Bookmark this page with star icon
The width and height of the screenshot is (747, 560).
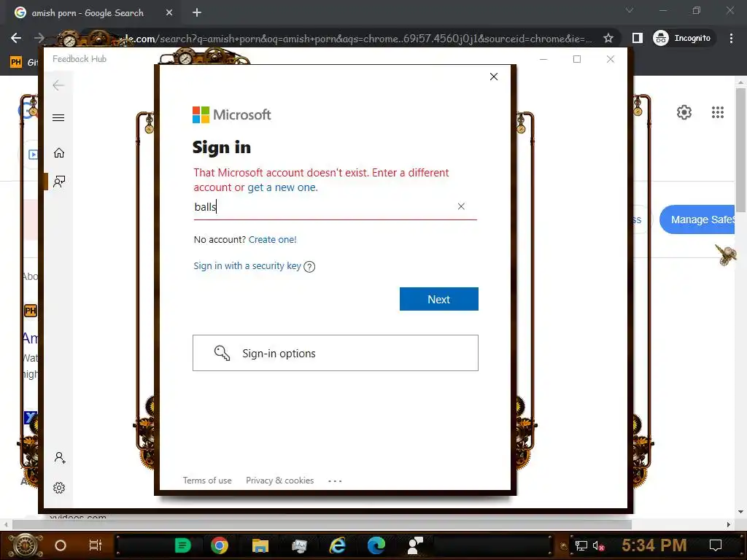(608, 38)
